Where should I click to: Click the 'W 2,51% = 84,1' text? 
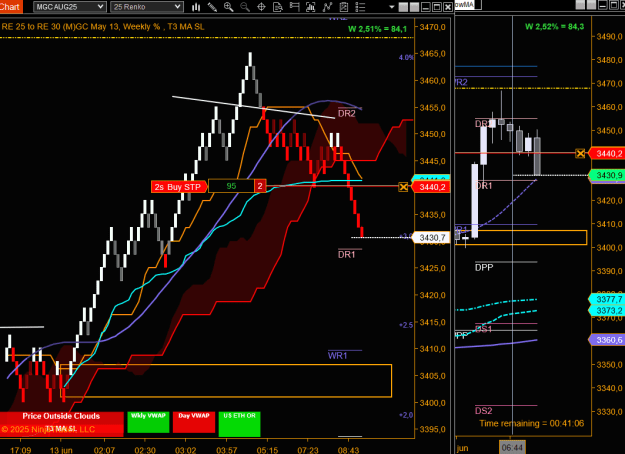coord(377,29)
